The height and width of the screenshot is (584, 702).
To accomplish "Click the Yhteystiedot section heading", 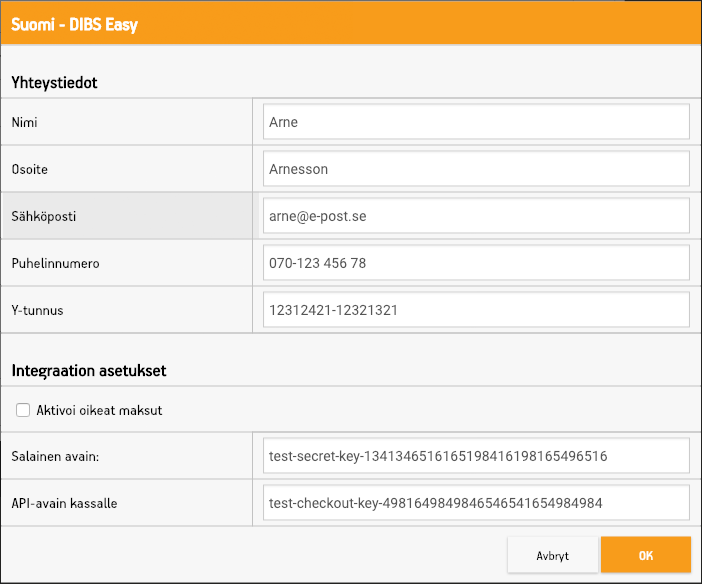I will click(x=54, y=83).
